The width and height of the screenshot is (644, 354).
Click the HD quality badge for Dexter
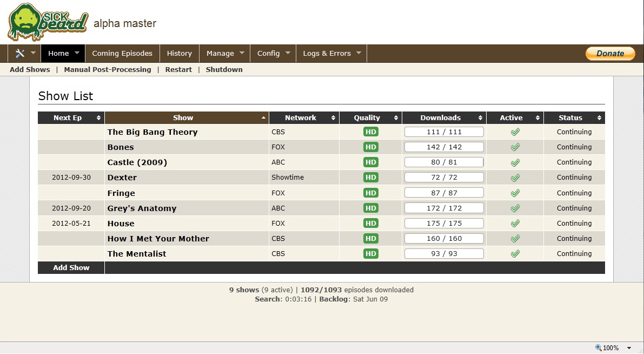tap(370, 178)
